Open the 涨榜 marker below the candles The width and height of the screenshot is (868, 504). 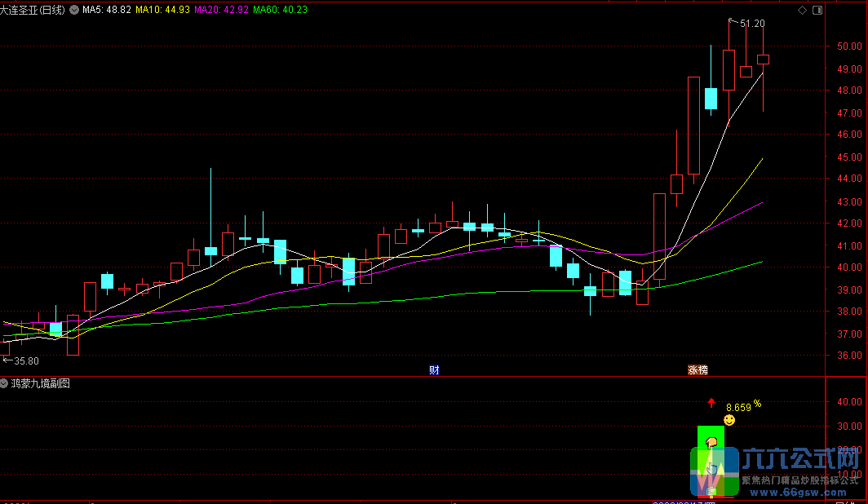click(697, 370)
